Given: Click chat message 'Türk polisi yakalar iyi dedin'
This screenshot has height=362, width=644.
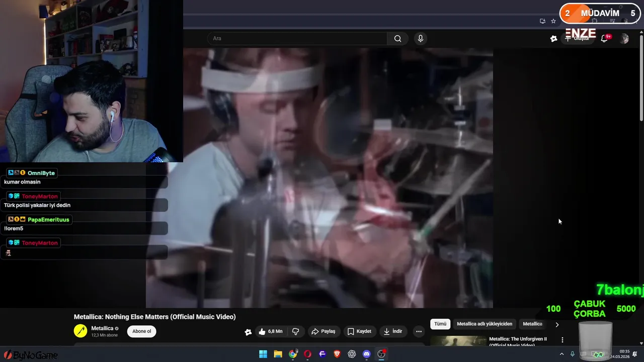Looking at the screenshot, I should (x=37, y=205).
